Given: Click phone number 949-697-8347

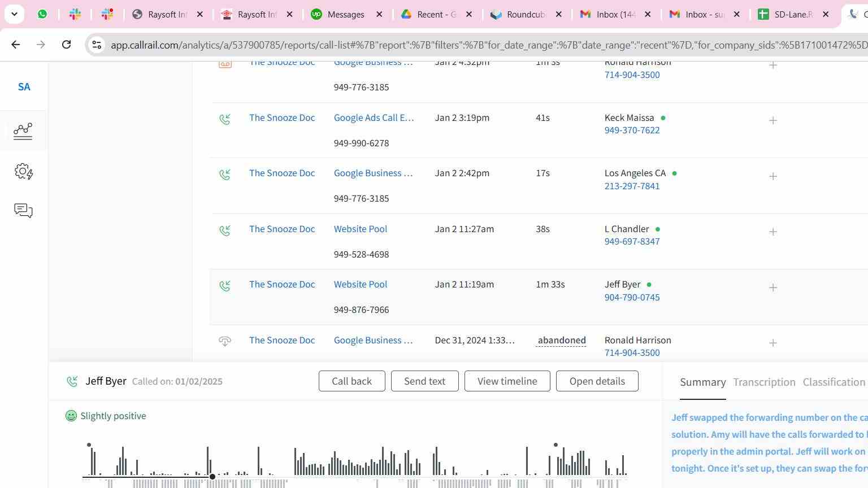Looking at the screenshot, I should pos(632,242).
